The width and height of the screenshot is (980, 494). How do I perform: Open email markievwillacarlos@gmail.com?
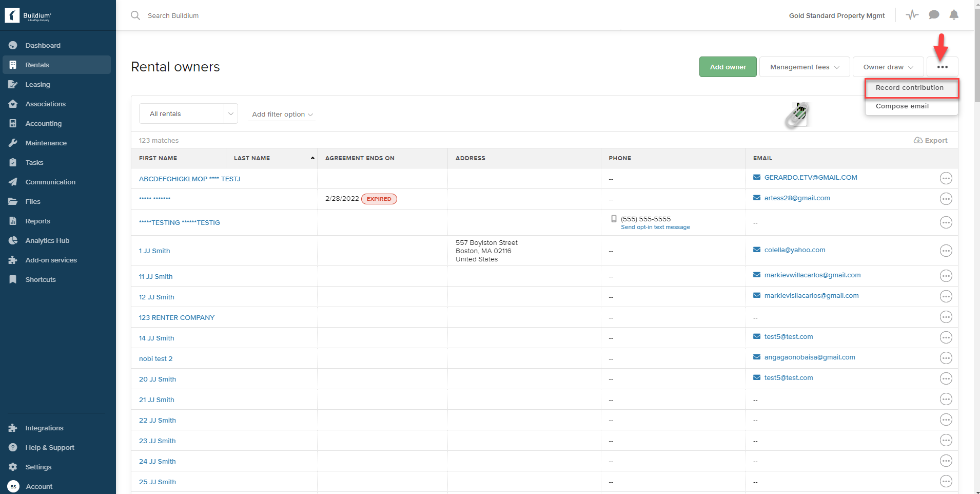pos(812,275)
